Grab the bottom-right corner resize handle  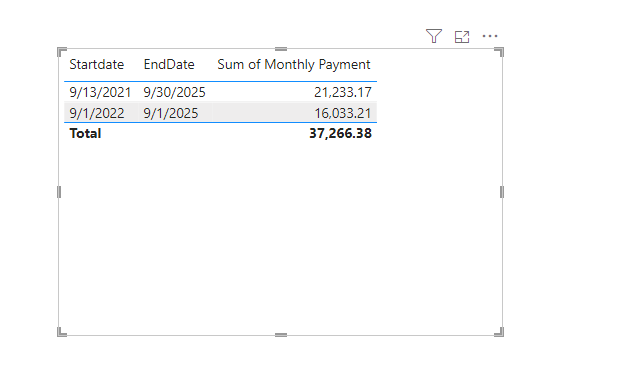click(499, 332)
